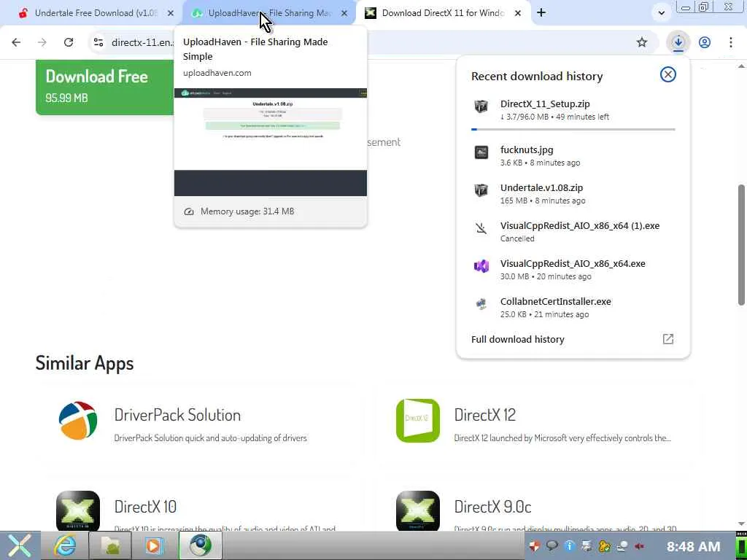The image size is (747, 560).
Task: Click the DirectX 9.0c app icon
Action: pos(418,510)
